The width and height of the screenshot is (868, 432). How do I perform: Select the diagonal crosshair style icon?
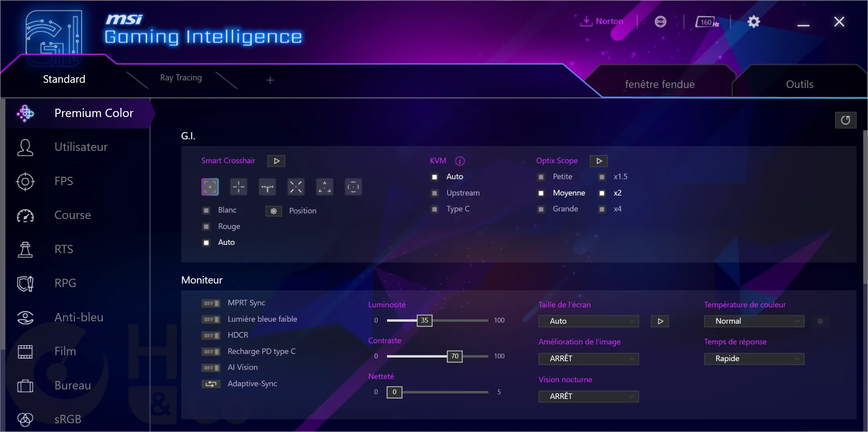296,187
